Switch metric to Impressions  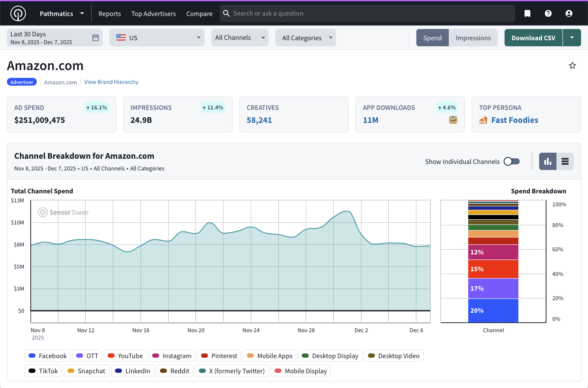473,38
